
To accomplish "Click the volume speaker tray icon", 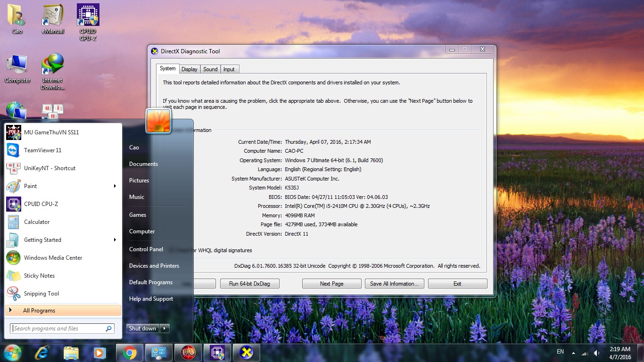I will click(596, 353).
